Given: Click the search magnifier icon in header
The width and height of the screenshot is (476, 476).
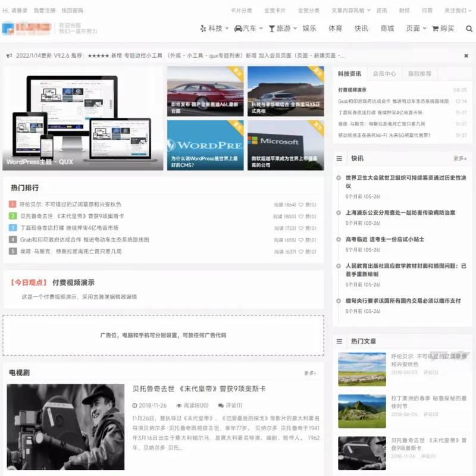Looking at the screenshot, I should [x=469, y=29].
